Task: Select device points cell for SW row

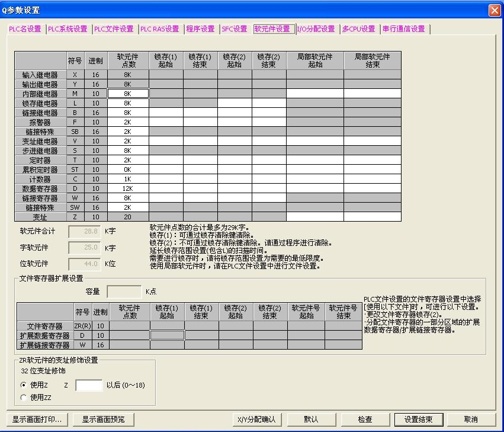Action: (x=129, y=207)
